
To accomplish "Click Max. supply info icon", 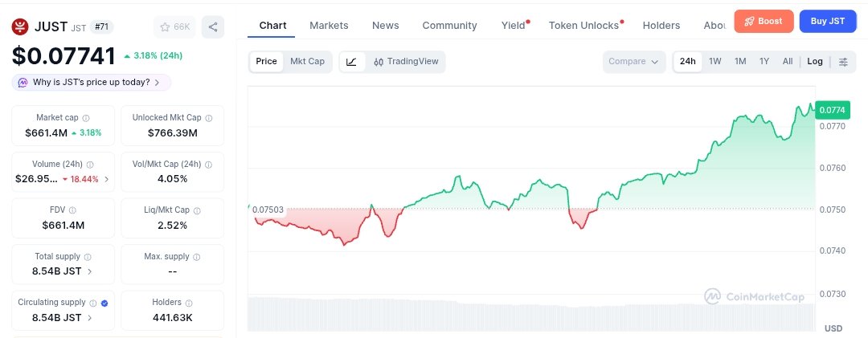I will point(197,257).
